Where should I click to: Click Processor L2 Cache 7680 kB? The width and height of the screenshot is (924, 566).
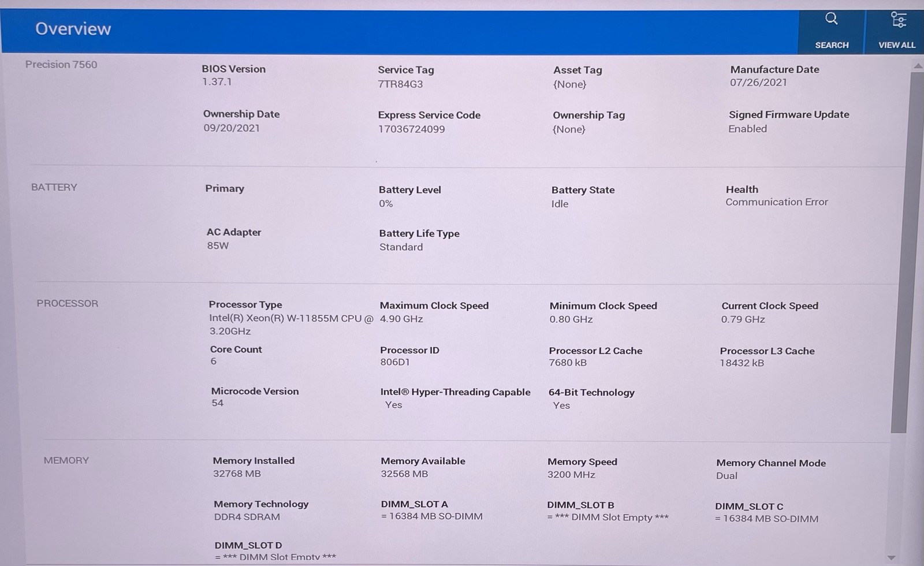pyautogui.click(x=568, y=363)
